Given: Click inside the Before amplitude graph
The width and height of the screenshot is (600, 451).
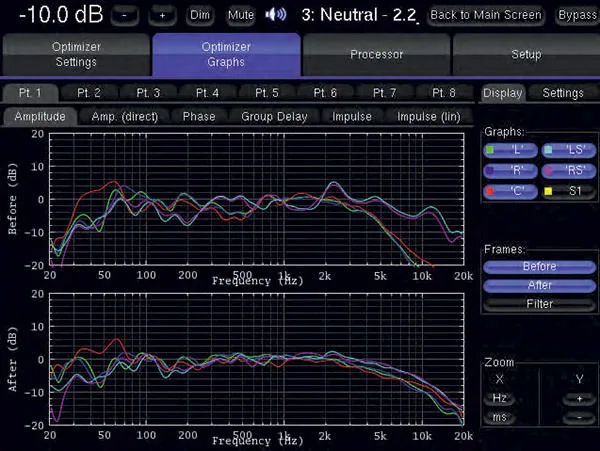Looking at the screenshot, I should point(257,199).
